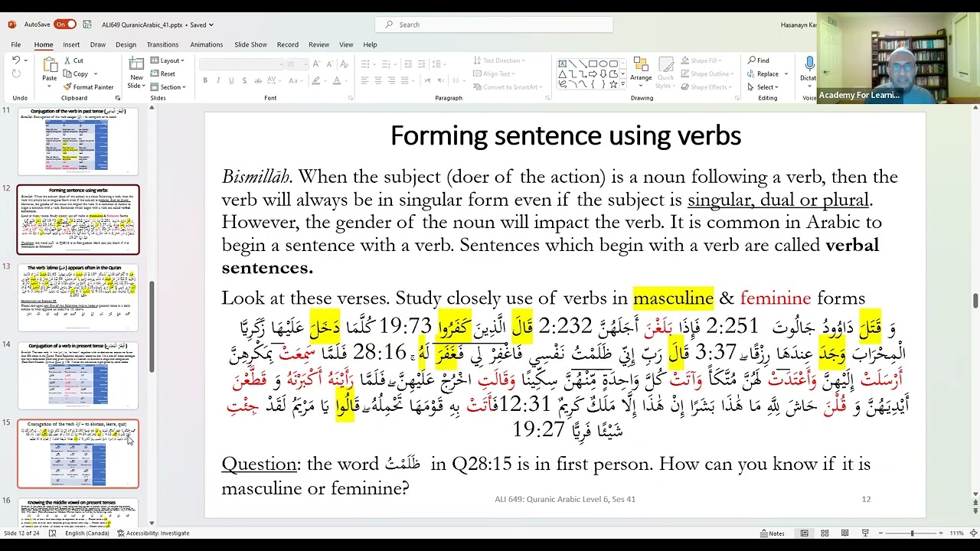Click the Bullets list icon
This screenshot has height=551, width=980.
[366, 64]
